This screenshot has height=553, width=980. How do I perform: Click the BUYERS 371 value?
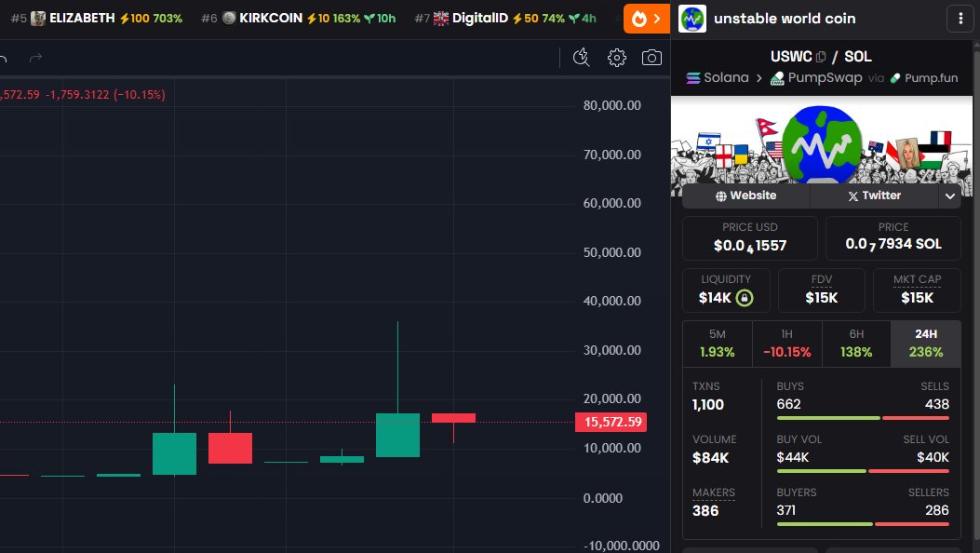coord(786,510)
